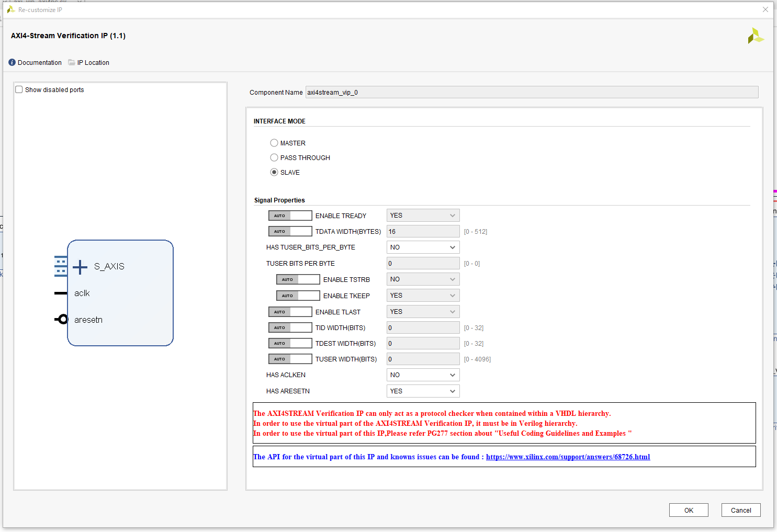
Task: Open the HAS ARESETN dropdown
Action: tap(423, 391)
